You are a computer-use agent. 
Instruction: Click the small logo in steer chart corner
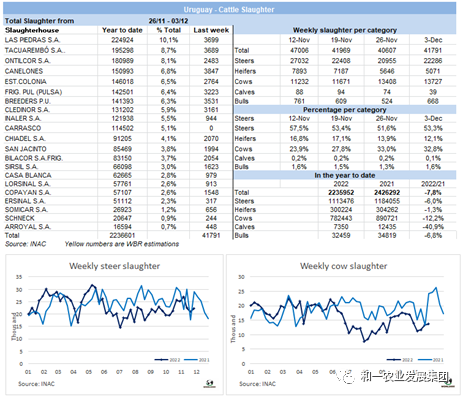coord(210,384)
